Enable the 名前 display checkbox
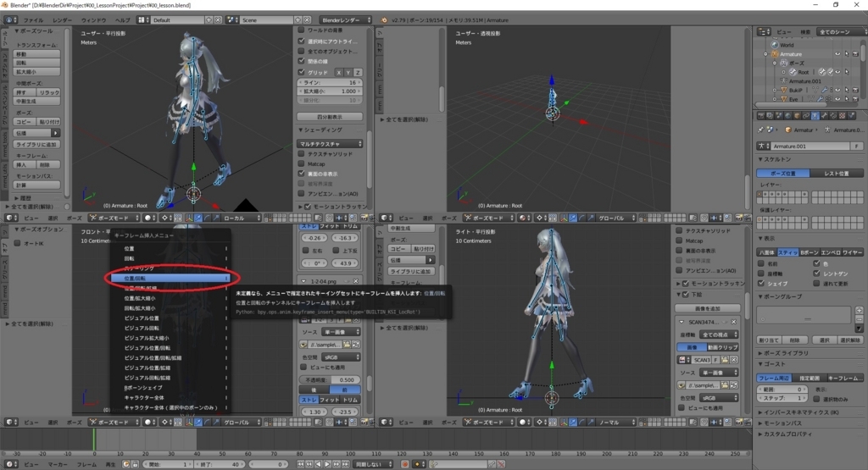This screenshot has width=868, height=470. pos(761,263)
